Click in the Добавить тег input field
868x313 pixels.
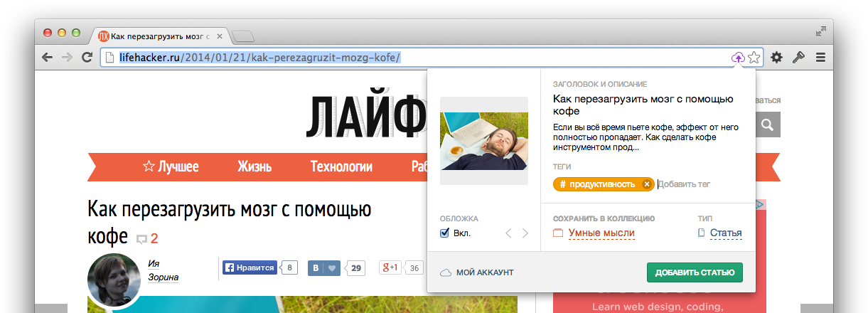tap(684, 184)
